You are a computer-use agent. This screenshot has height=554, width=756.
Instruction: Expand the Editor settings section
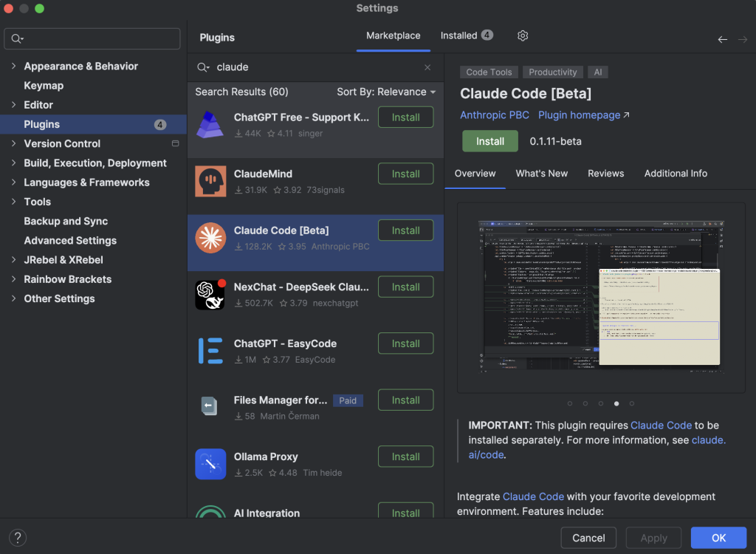[13, 104]
